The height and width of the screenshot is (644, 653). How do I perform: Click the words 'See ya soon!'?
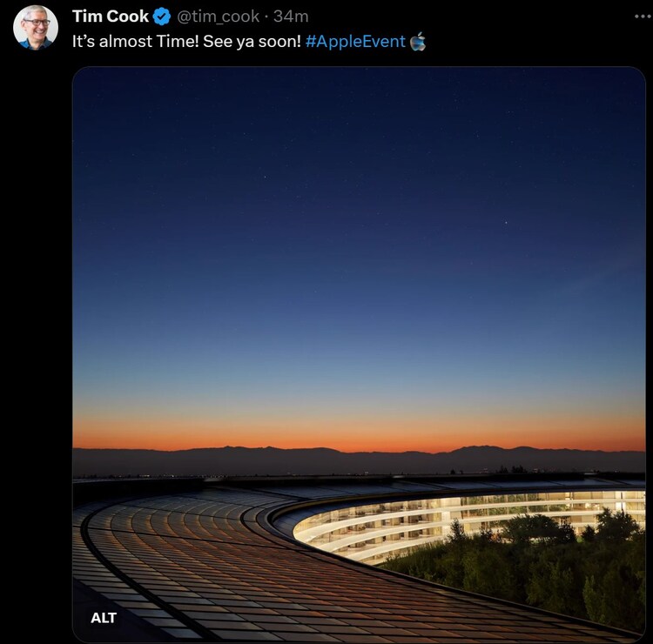252,42
